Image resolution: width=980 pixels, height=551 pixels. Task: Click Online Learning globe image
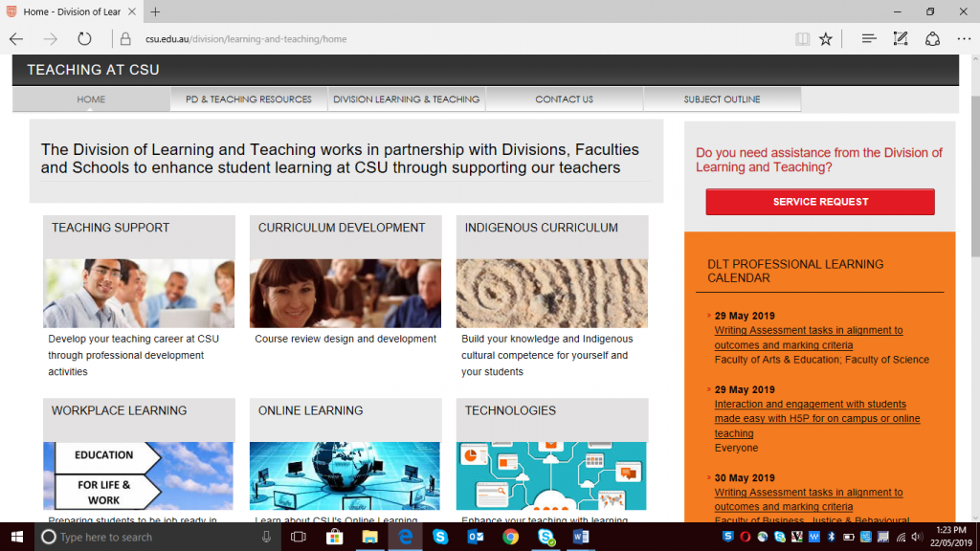point(345,476)
